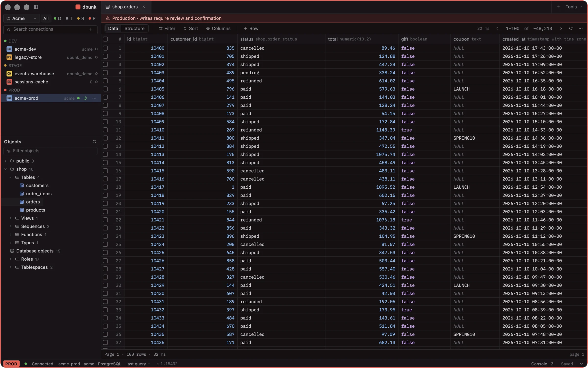The width and height of the screenshot is (588, 368).
Task: Open table toolbar more options menu
Action: coord(580,28)
